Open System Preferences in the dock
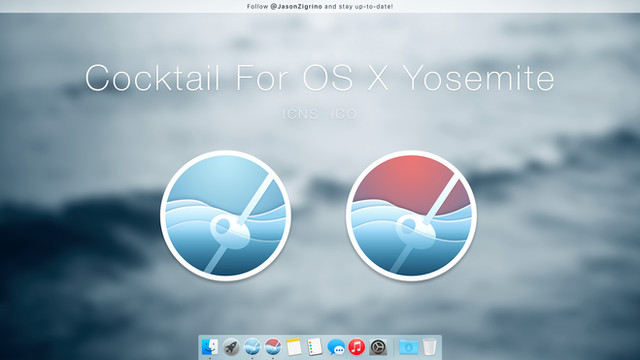640x360 pixels. pos(378,347)
